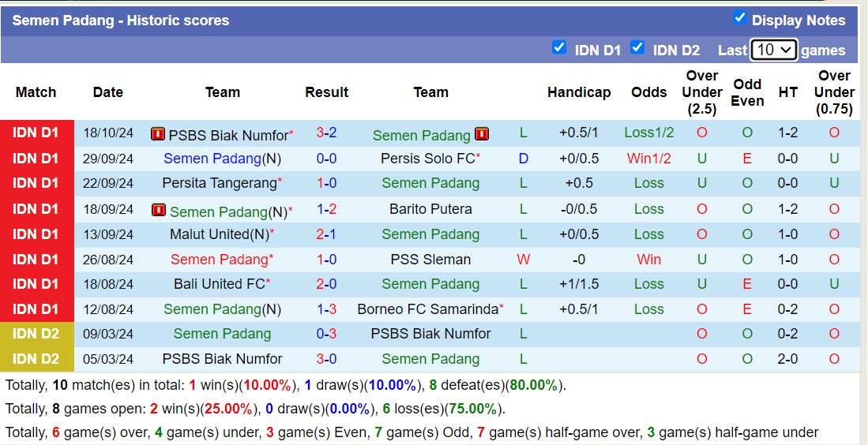This screenshot has width=868, height=445.
Task: Click the Match column header
Action: [x=36, y=92]
